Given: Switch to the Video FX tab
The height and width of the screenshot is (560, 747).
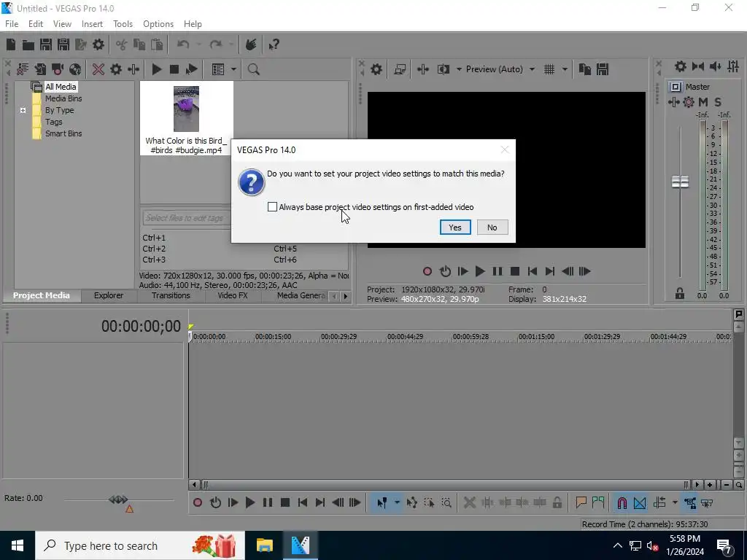Looking at the screenshot, I should click(233, 296).
